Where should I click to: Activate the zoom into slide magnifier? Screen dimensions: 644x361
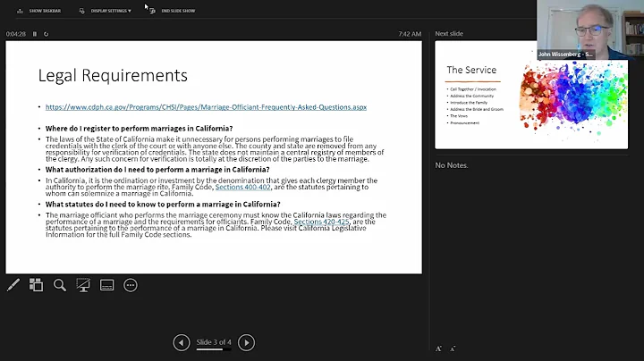pyautogui.click(x=60, y=285)
